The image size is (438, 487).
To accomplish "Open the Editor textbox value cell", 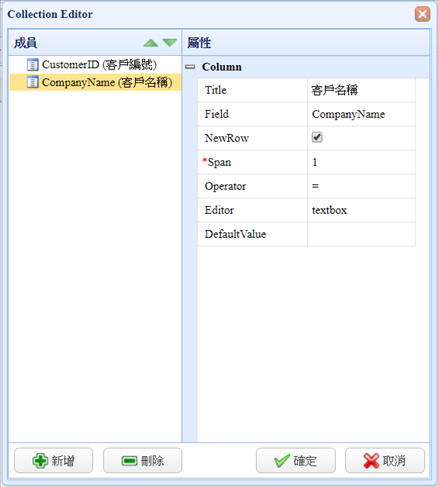I will point(361,210).
